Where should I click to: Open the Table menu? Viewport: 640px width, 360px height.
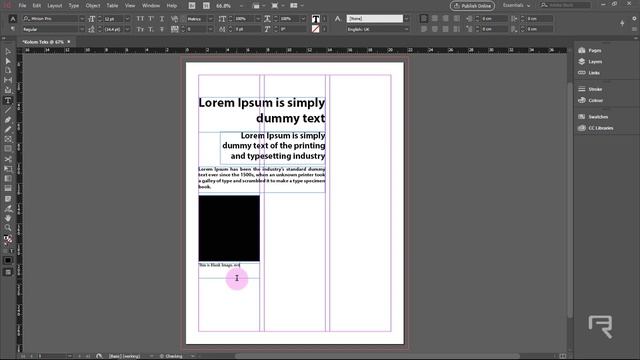click(112, 6)
